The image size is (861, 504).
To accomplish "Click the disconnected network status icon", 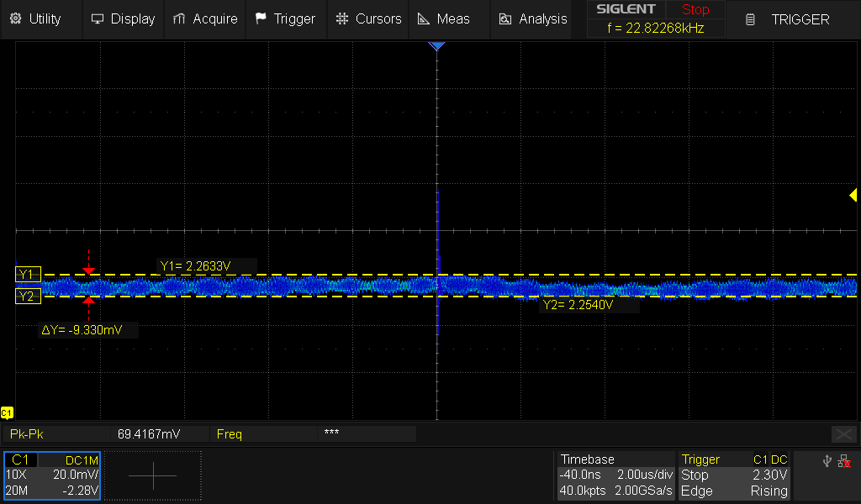I will coord(844,461).
